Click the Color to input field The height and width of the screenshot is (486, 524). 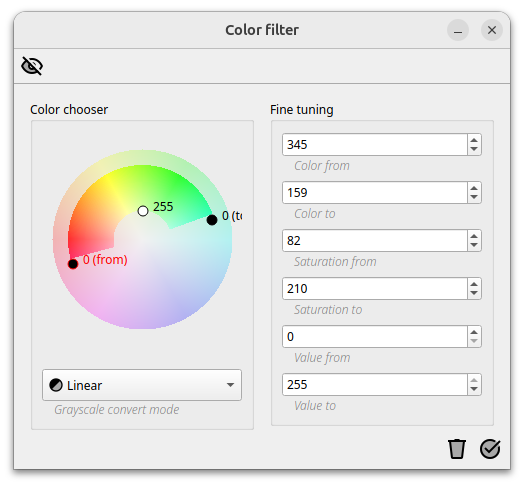375,193
